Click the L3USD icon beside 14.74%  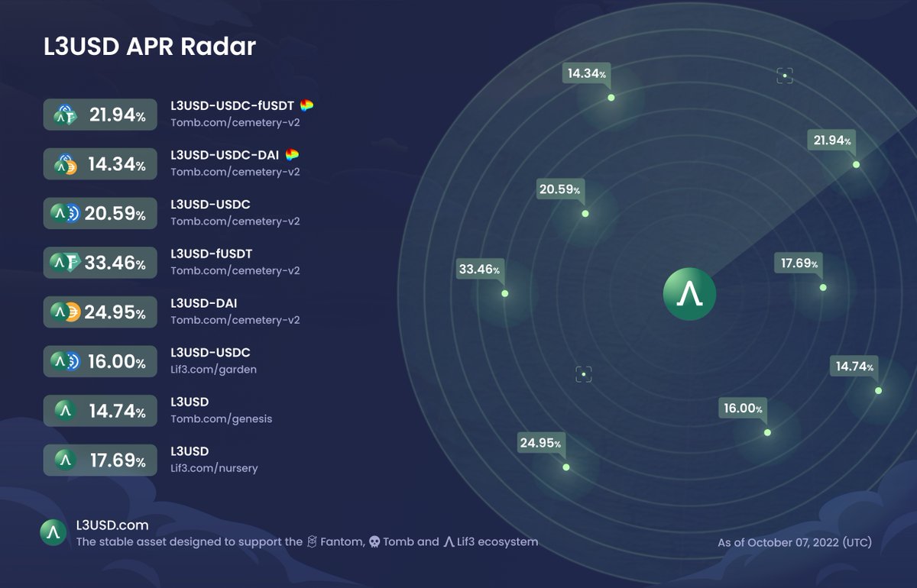pyautogui.click(x=65, y=412)
